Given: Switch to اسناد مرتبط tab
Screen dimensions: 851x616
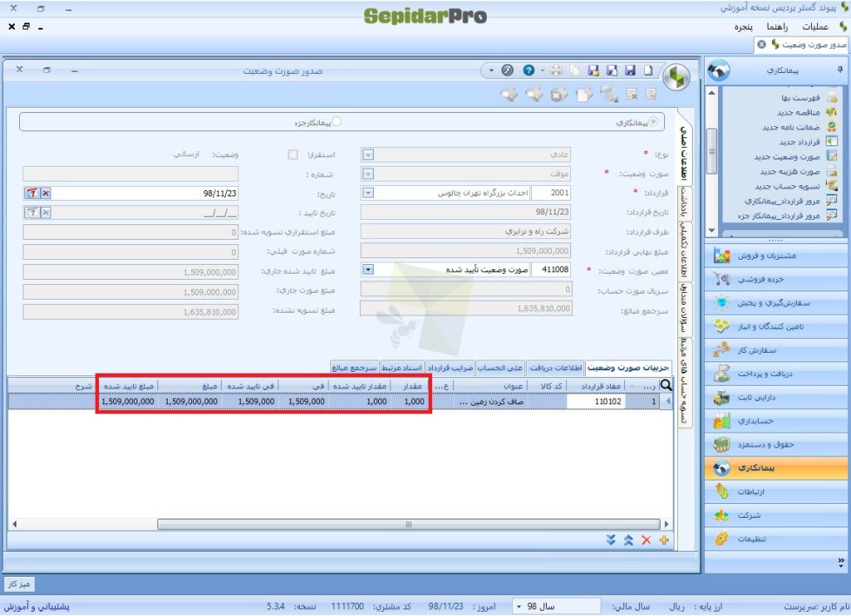Looking at the screenshot, I should point(402,368).
